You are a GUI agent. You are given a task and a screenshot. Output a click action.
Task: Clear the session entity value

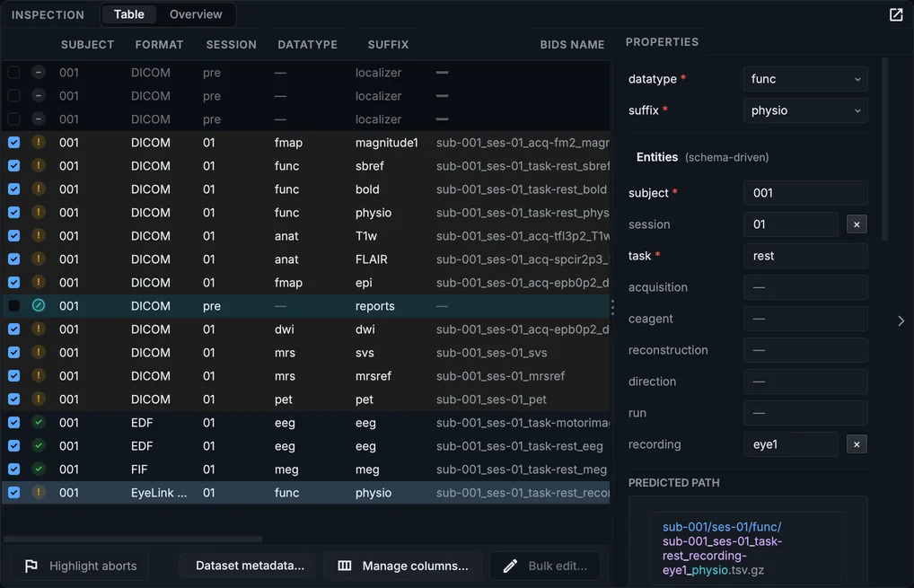click(857, 224)
